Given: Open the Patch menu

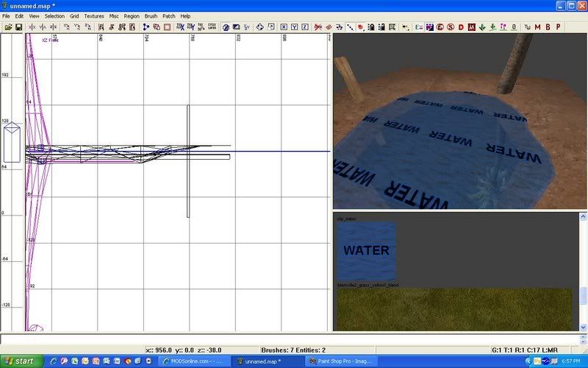Looking at the screenshot, I should pos(169,15).
